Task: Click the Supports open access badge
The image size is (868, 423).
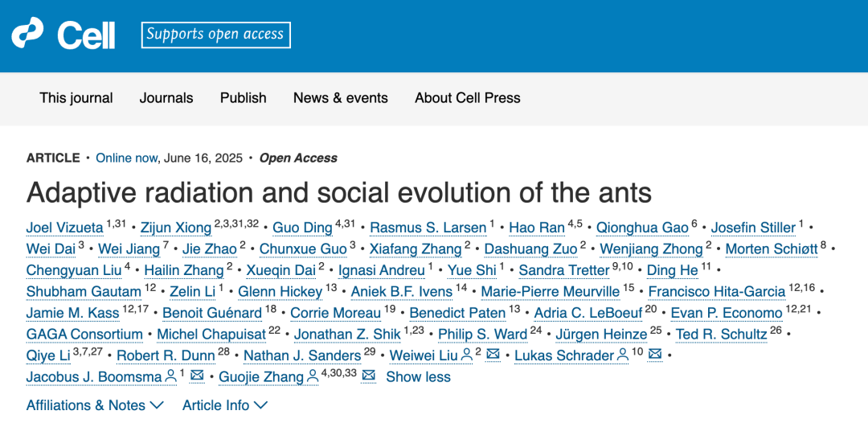Action: (x=215, y=35)
